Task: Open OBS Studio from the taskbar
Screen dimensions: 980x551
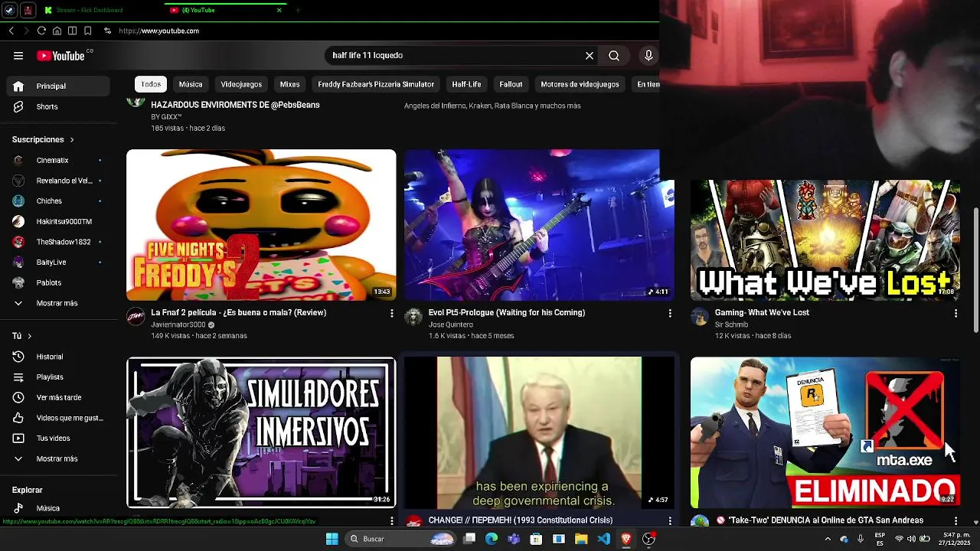Action: (648, 539)
